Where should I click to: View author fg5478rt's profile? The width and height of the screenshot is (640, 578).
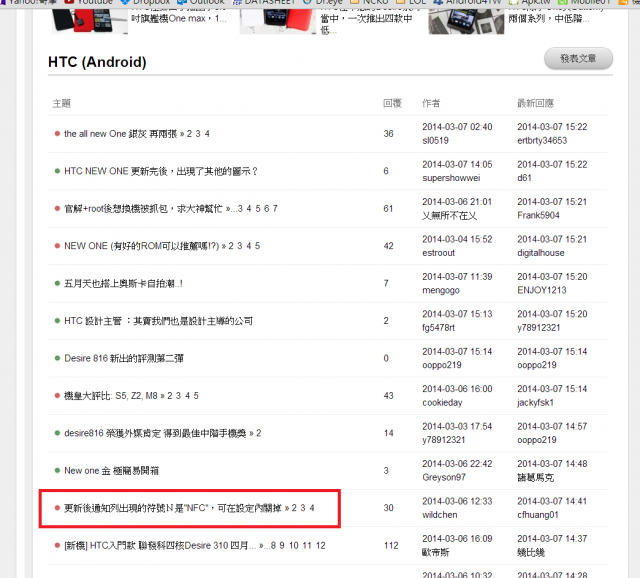(x=438, y=328)
